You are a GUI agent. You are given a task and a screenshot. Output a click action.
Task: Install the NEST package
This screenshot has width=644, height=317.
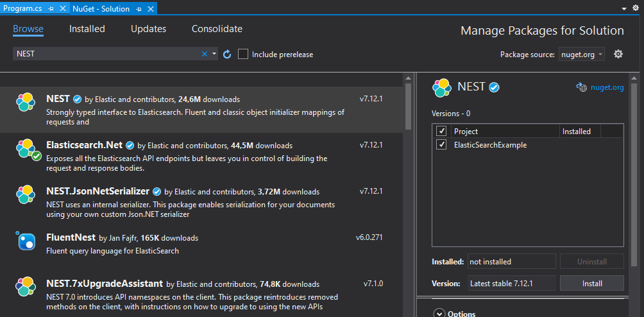coord(592,284)
